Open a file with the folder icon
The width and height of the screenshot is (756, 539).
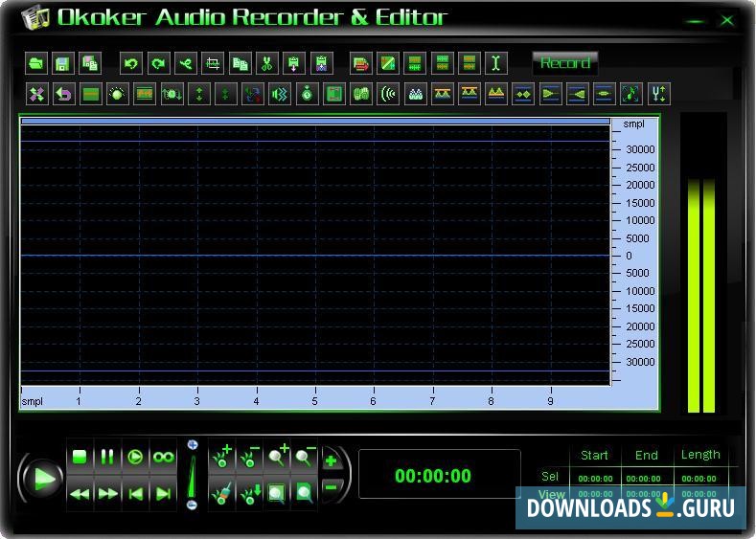coord(36,63)
